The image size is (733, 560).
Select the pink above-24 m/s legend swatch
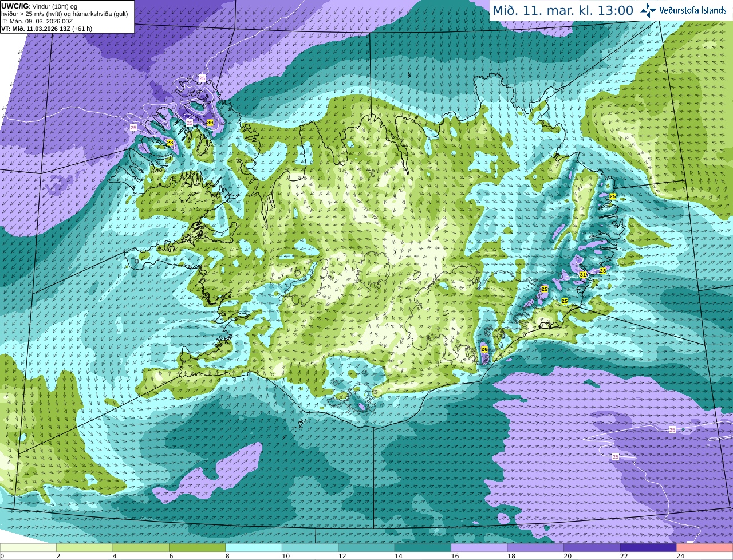point(705,547)
